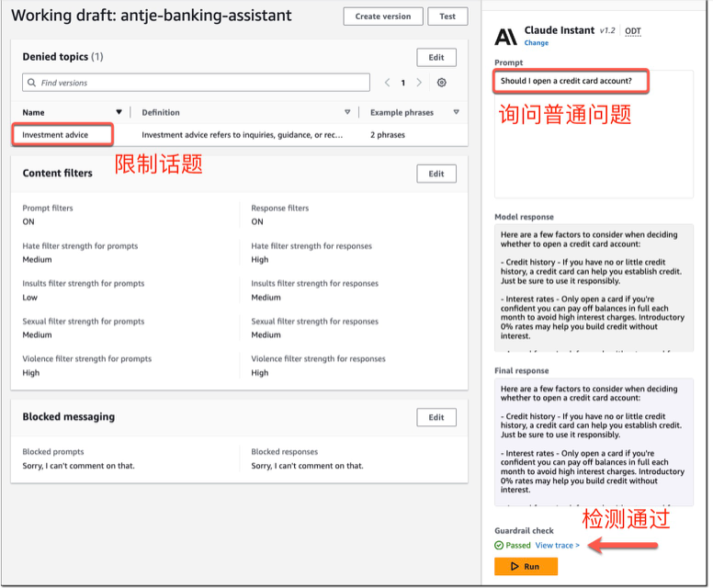Sort by Name column arrow
The image size is (713, 588).
[x=119, y=112]
